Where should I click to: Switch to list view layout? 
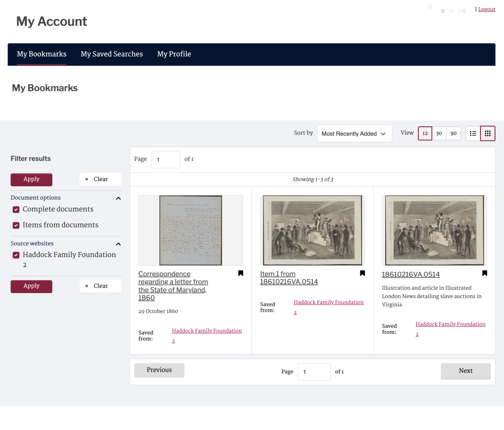point(473,133)
